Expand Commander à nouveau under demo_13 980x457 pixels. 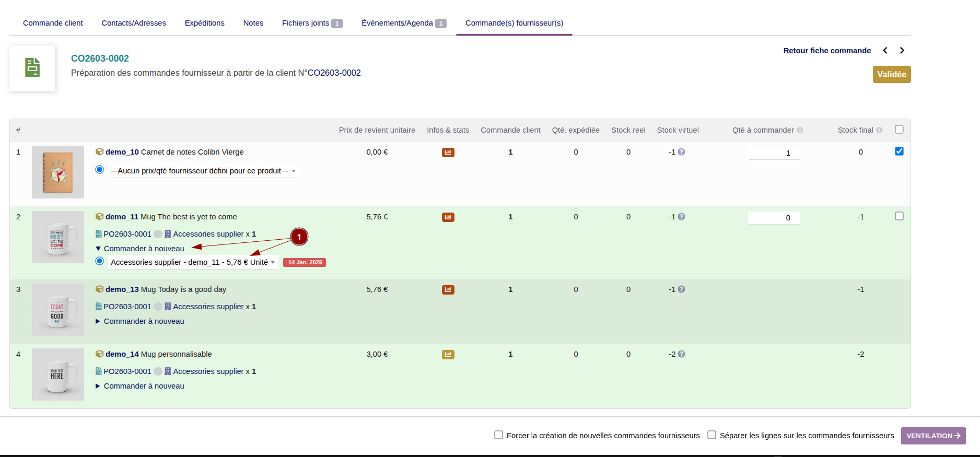(x=139, y=321)
